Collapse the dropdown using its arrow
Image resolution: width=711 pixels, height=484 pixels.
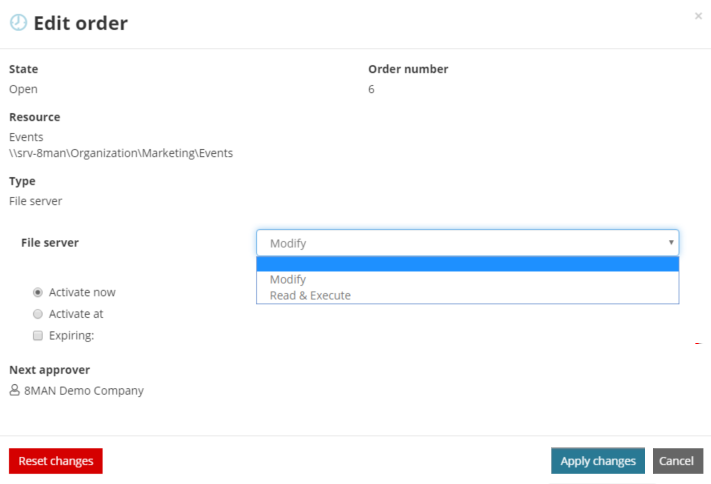tap(671, 243)
